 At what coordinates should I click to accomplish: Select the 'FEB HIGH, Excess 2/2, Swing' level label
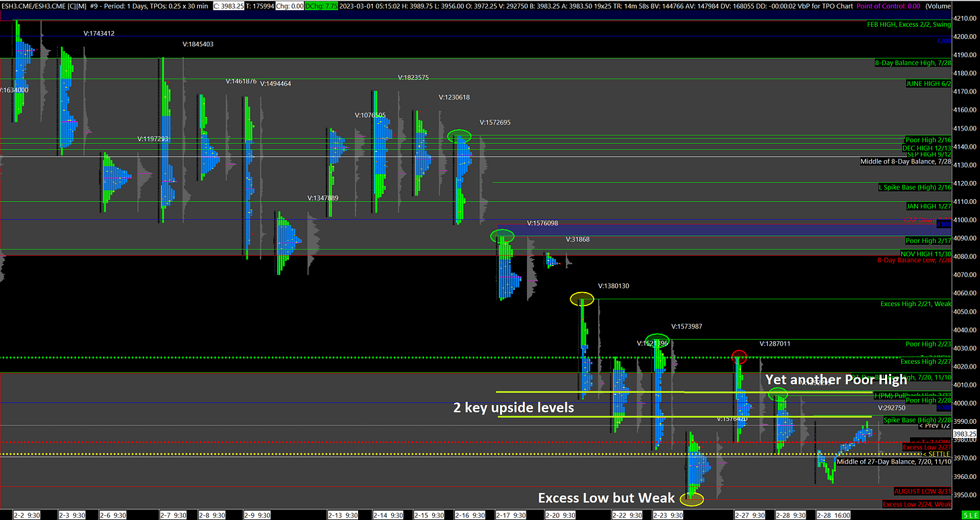pos(909,24)
